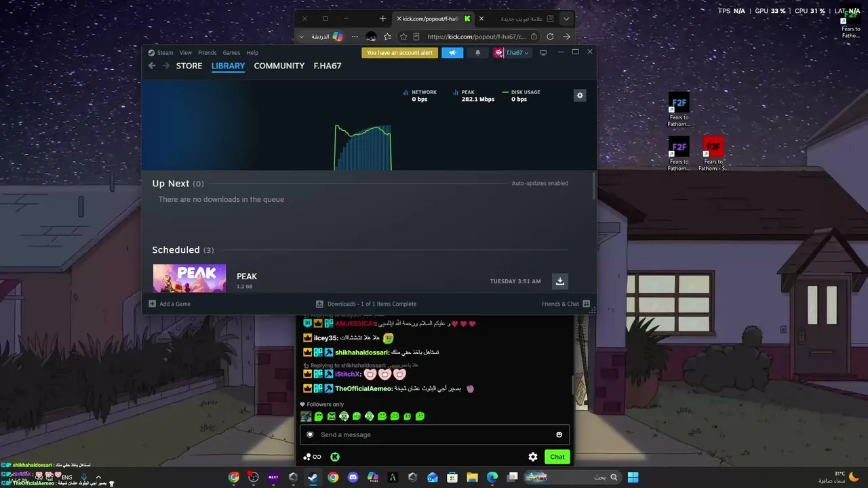868x488 pixels.
Task: Open the Steam icon on the taskbar
Action: [x=313, y=477]
